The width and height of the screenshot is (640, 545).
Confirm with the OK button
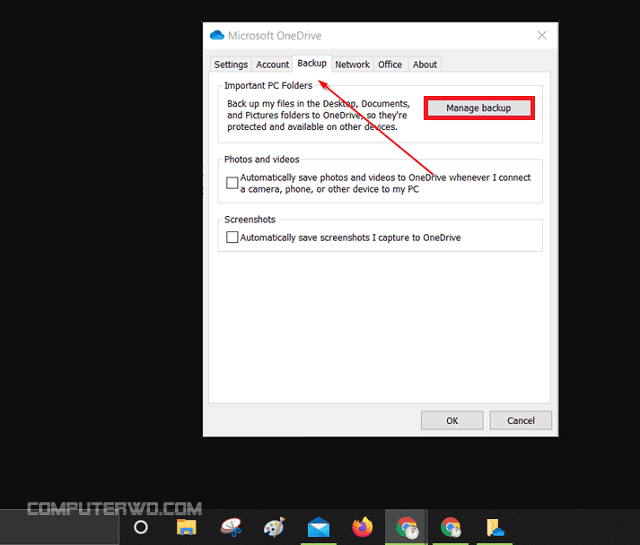pyautogui.click(x=452, y=420)
